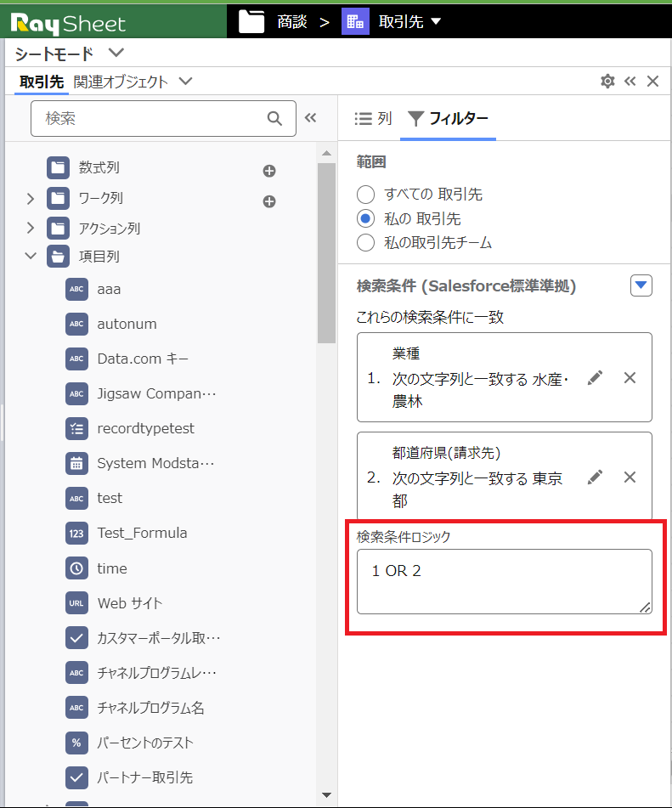Click the シートモード label
672x808 pixels.
click(54, 54)
